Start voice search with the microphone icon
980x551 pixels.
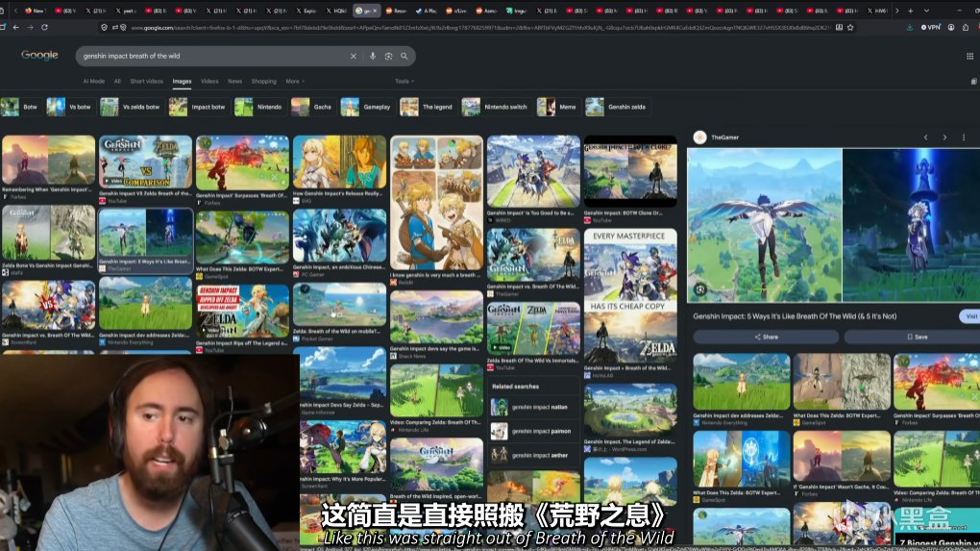click(373, 57)
